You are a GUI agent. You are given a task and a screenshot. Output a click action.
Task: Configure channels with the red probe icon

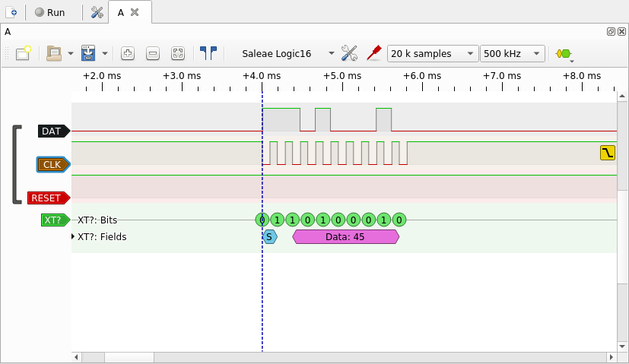tap(374, 53)
